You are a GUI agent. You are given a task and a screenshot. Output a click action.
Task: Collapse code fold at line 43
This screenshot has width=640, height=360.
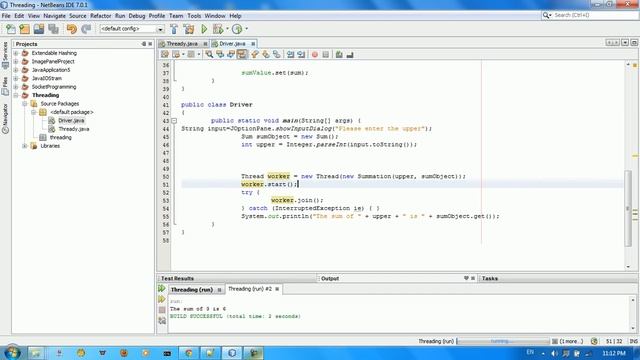pos(174,121)
